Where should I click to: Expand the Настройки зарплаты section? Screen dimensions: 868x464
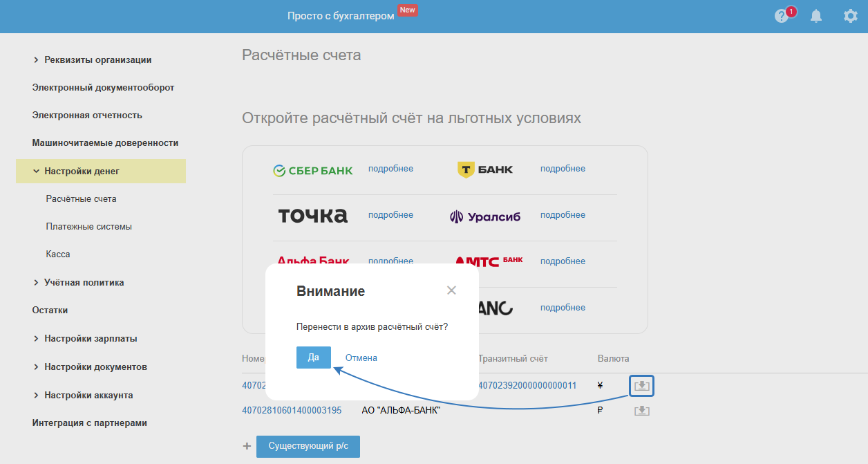[x=36, y=338]
